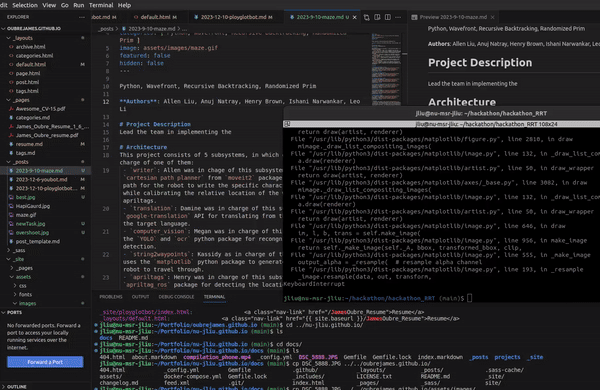Click the markdown icon in the breadcrumb path
The height and width of the screenshot is (390, 600).
(124, 29)
